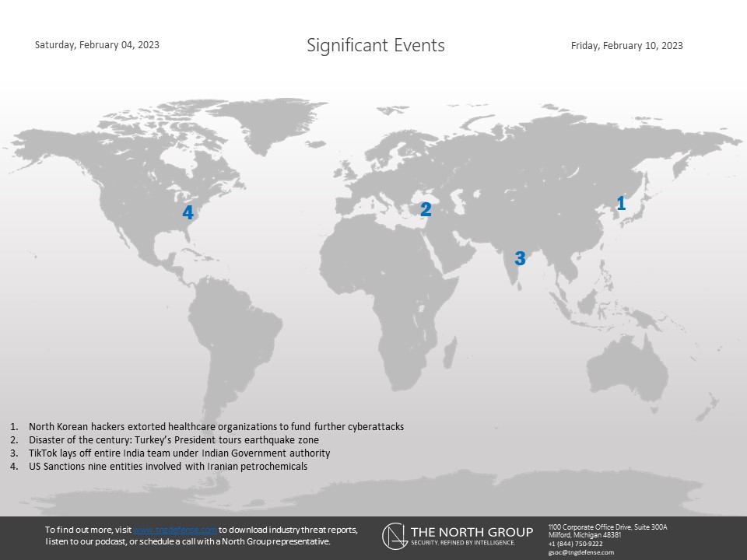Select the 'Significant Events' title
The image size is (747, 560).
(375, 45)
